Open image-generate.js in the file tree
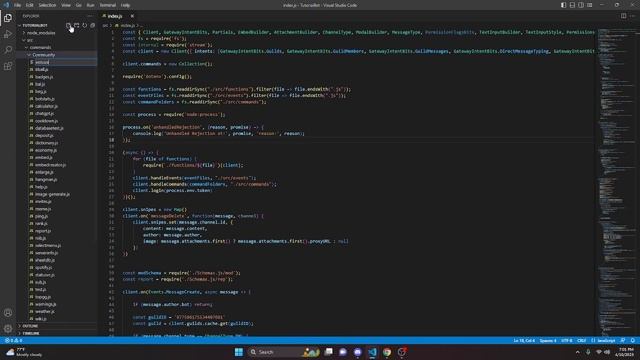Image resolution: width=640 pixels, height=360 pixels. coord(52,194)
